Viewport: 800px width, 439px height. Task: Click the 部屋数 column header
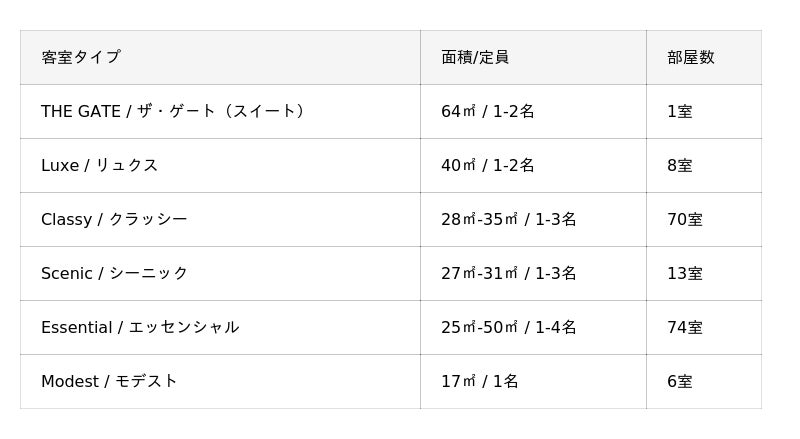point(691,57)
